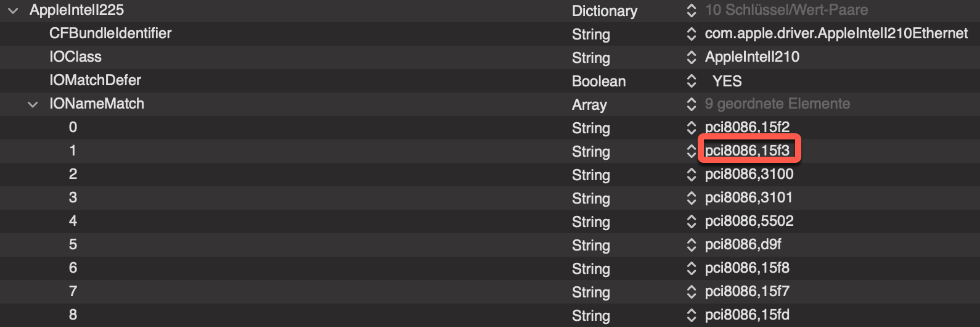The width and height of the screenshot is (980, 327).
Task: Open the Boolean type dropdown for IOMatchDefer
Action: pos(598,81)
